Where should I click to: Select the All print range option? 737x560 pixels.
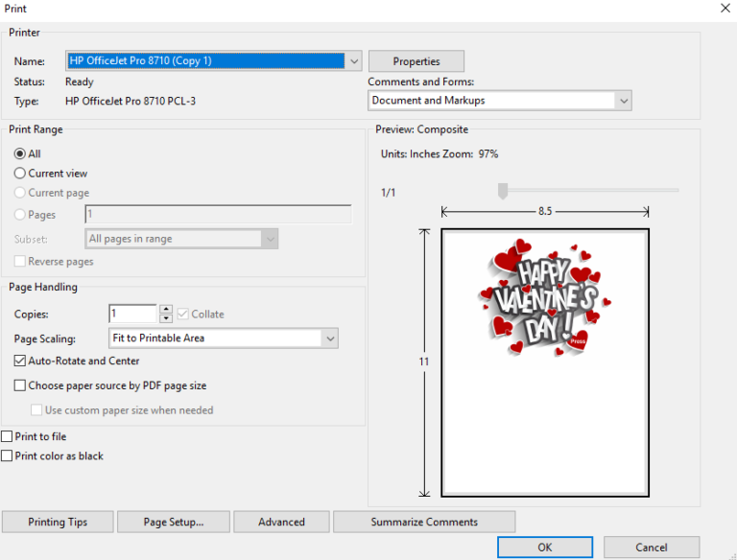tap(20, 153)
